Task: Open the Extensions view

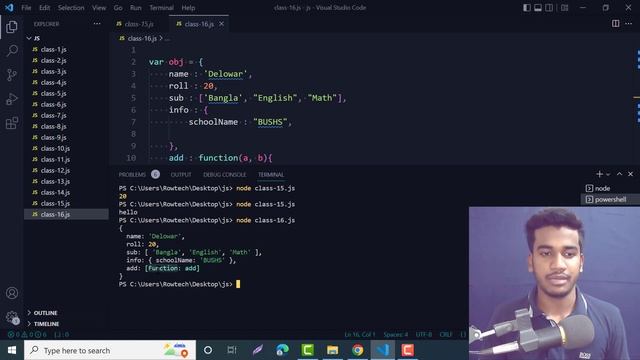Action: (12, 123)
